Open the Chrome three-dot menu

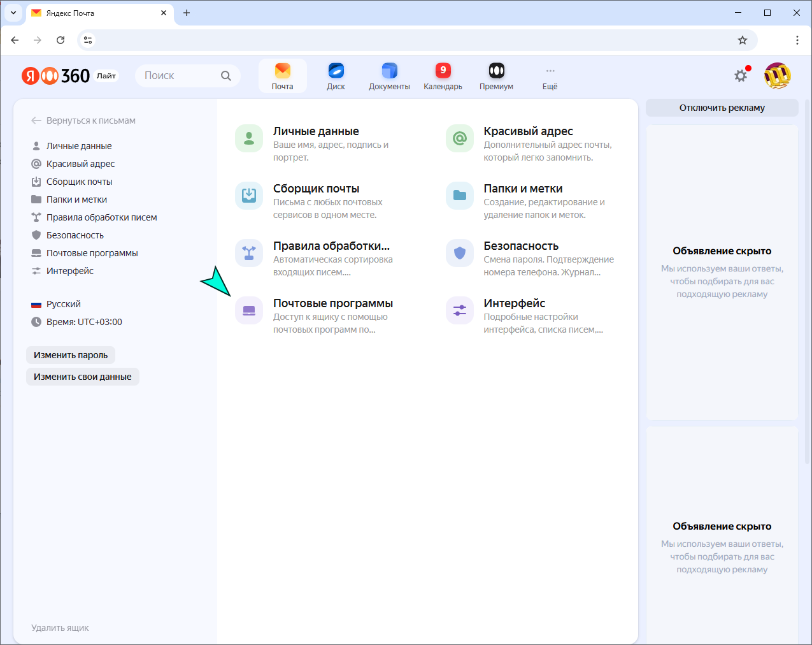pyautogui.click(x=797, y=40)
